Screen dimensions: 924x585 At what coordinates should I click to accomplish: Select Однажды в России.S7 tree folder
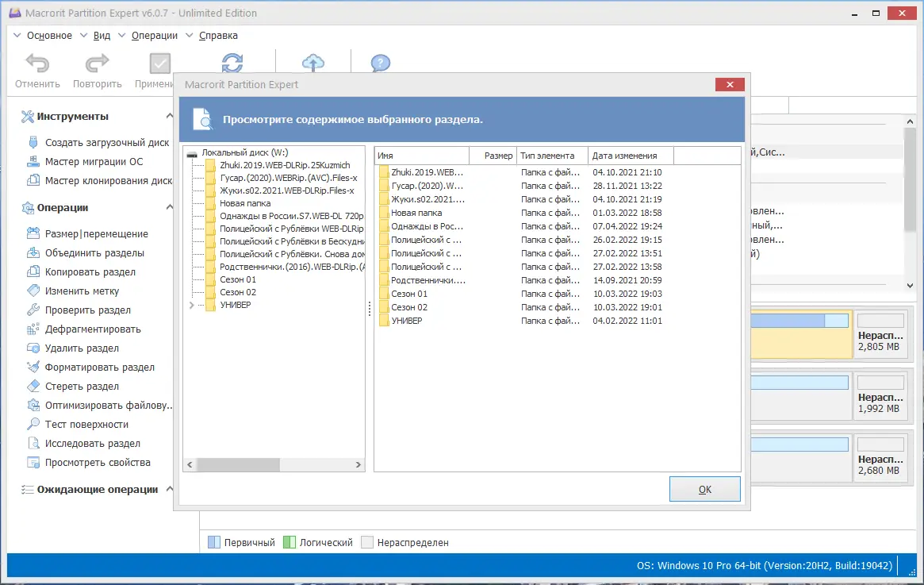click(x=291, y=216)
